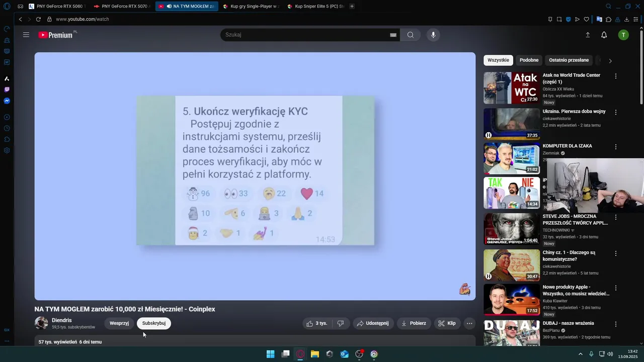Switch to PNY GeForce RTX 5070 tab
Screen dimensions: 644x362
121,7
